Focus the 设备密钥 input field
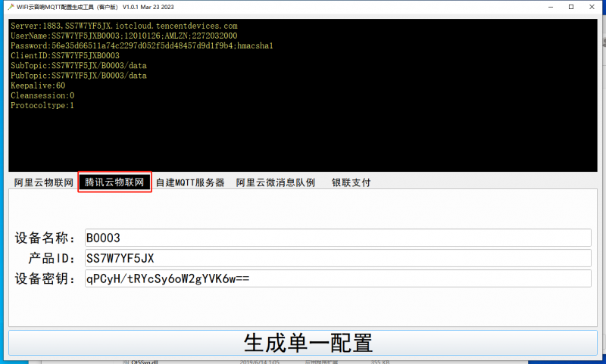 (338, 278)
